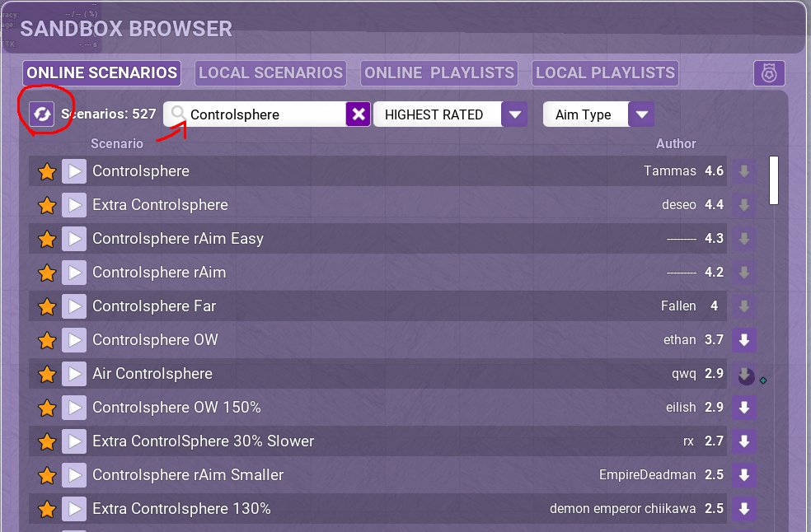Play Extra ControlSphere 30% Slower
Image resolution: width=811 pixels, height=532 pixels.
74,441
